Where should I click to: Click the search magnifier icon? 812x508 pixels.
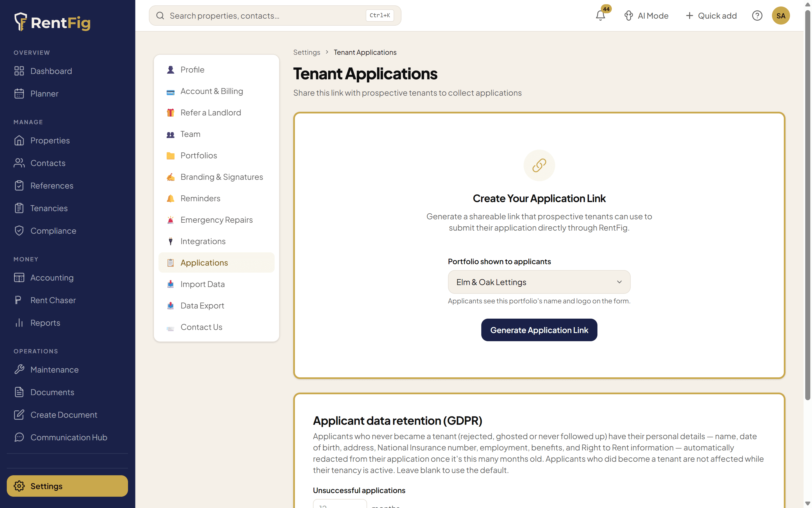(160, 16)
